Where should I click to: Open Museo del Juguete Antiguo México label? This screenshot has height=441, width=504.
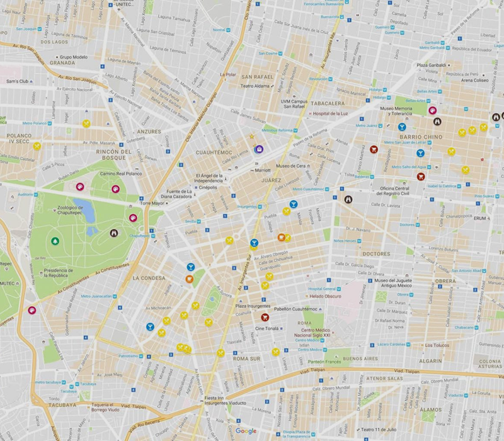[392, 283]
